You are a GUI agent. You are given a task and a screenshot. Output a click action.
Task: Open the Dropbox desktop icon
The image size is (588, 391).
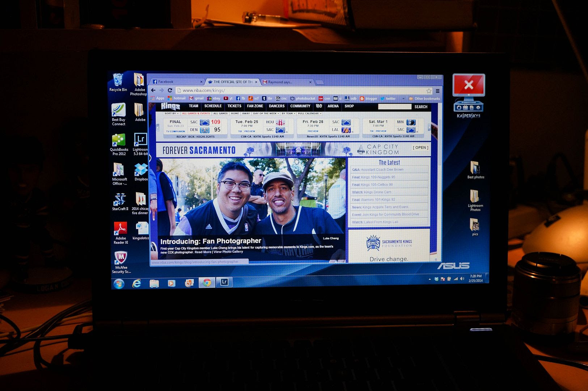tap(141, 172)
